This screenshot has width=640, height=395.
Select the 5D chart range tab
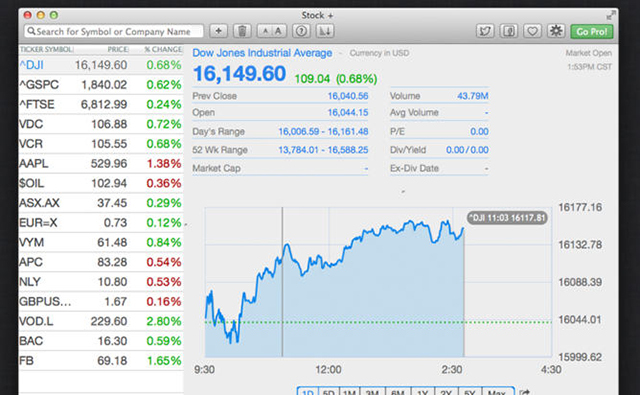click(329, 392)
